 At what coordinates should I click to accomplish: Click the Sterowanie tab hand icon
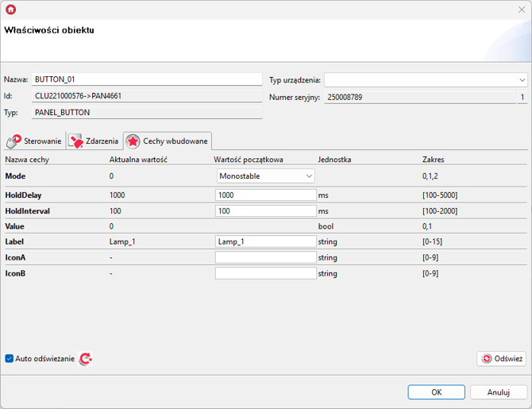(13, 141)
